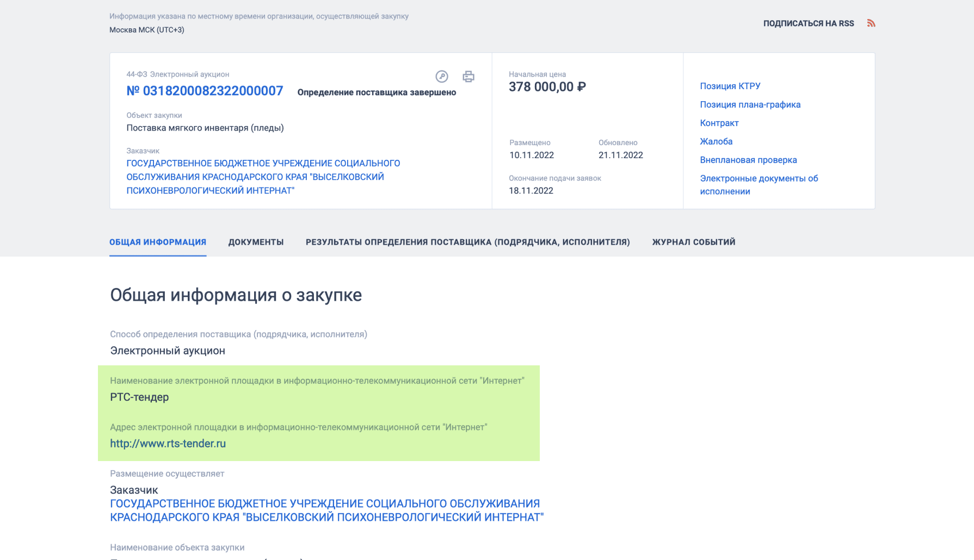This screenshot has height=560, width=974.
Task: Click the key (digital signature) icon
Action: (441, 77)
